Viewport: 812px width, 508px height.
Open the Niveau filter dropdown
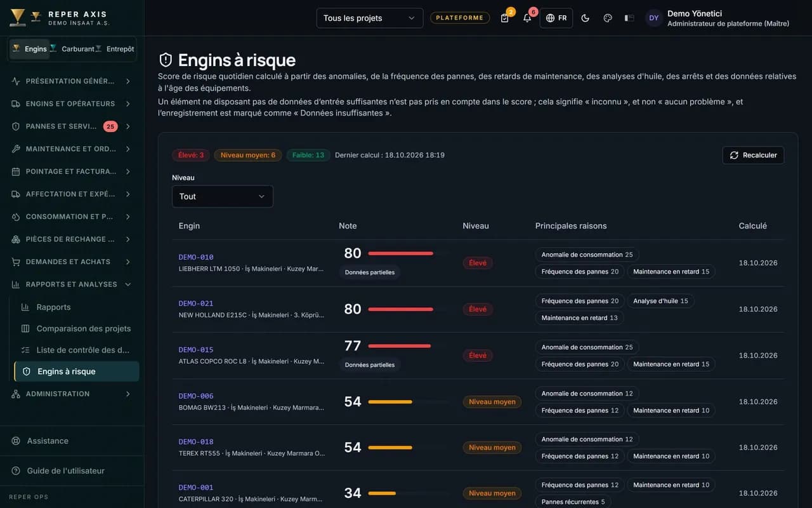click(x=223, y=196)
